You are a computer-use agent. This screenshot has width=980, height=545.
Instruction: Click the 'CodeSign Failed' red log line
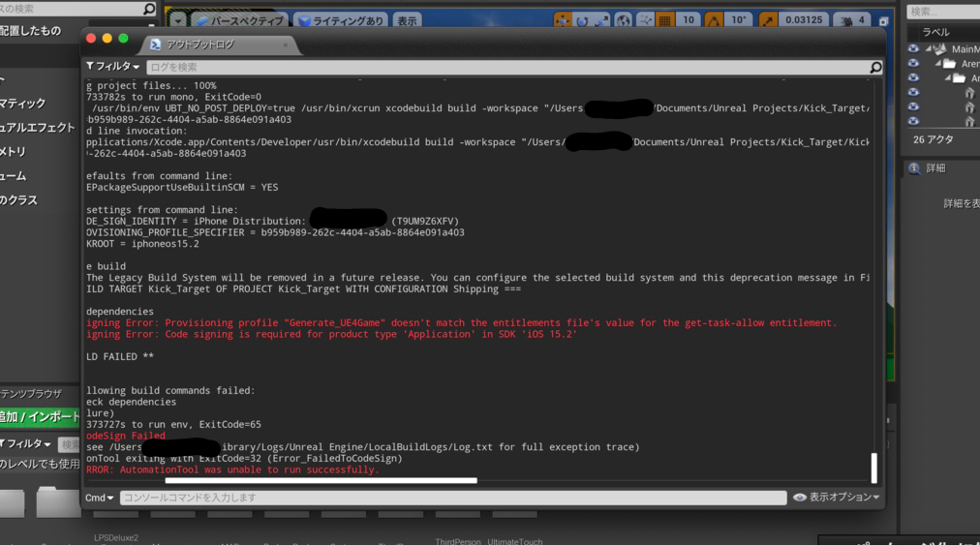tap(126, 436)
